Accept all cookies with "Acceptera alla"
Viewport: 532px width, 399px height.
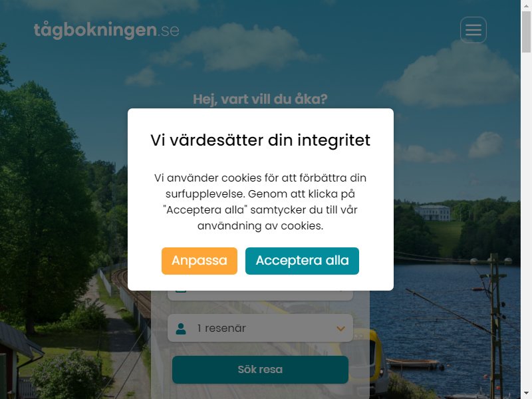tap(302, 261)
